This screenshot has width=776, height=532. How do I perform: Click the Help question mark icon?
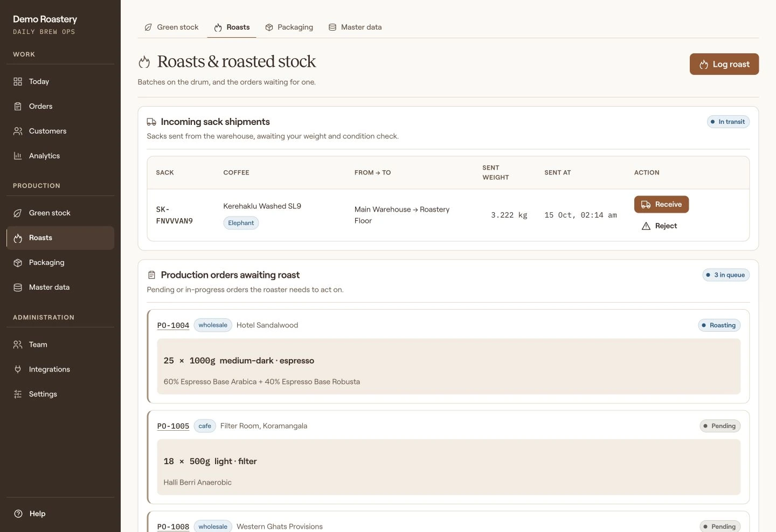click(x=18, y=514)
